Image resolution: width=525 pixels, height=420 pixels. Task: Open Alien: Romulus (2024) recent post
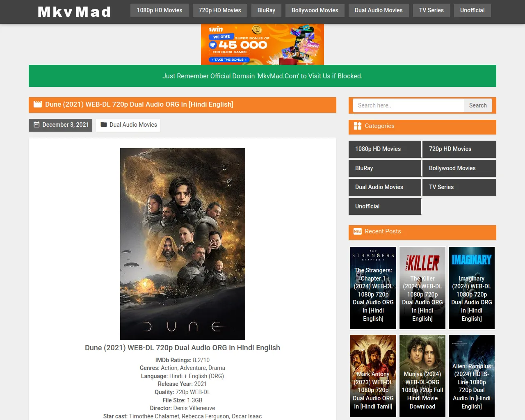(x=472, y=376)
